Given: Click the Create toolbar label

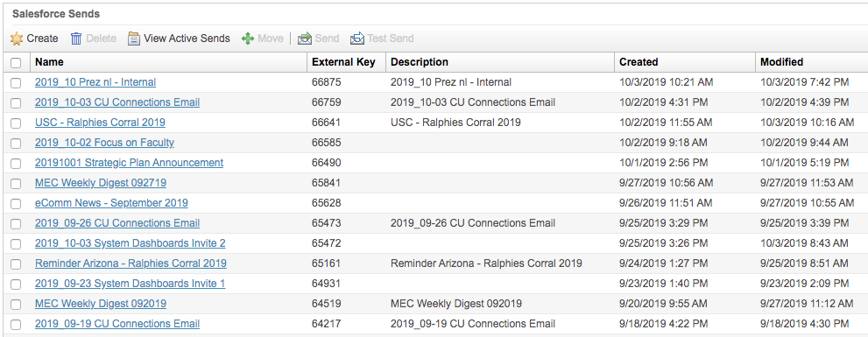Looking at the screenshot, I should 42,39.
